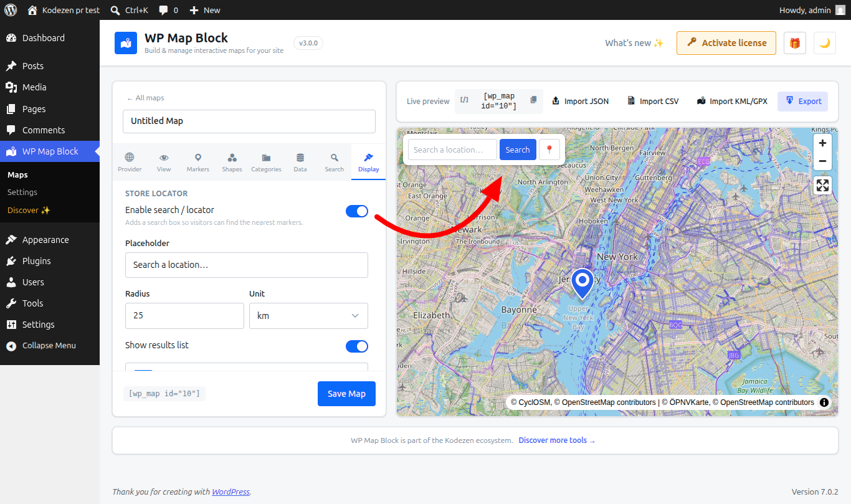This screenshot has height=504, width=851.
Task: Open the main WordPress Settings menu
Action: [x=50, y=325]
